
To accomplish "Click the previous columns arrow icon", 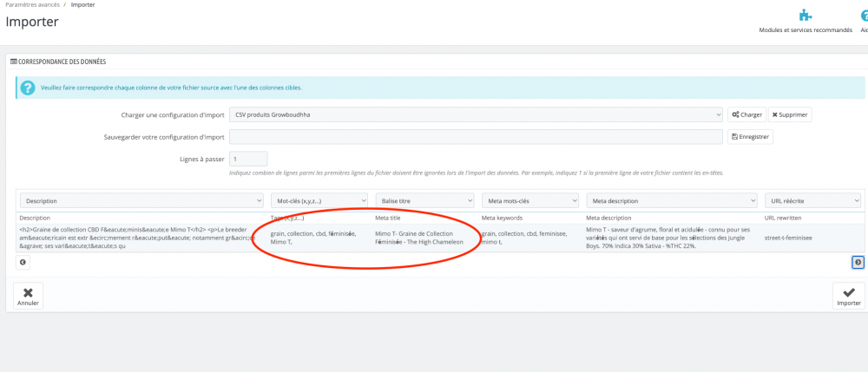I will pos(23,262).
